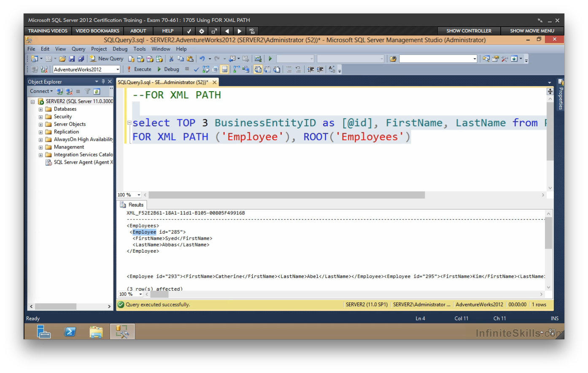The height and width of the screenshot is (373, 588).
Task: Start the Debug button
Action: (168, 69)
